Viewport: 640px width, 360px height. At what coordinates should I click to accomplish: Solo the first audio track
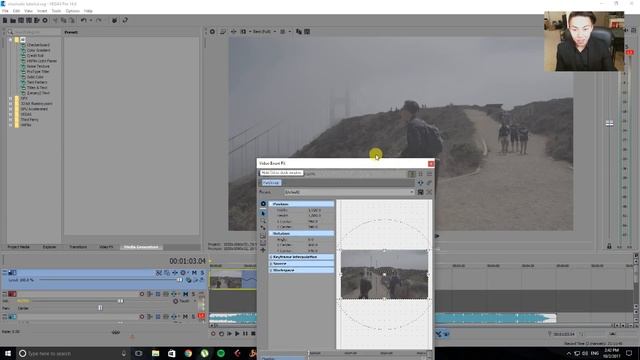tap(193, 294)
